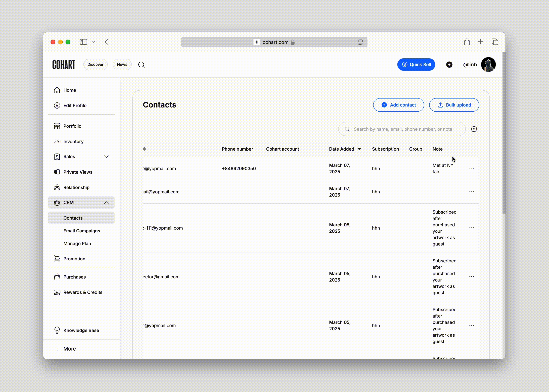Click the COHART logo
Image resolution: width=549 pixels, height=392 pixels.
(x=64, y=65)
